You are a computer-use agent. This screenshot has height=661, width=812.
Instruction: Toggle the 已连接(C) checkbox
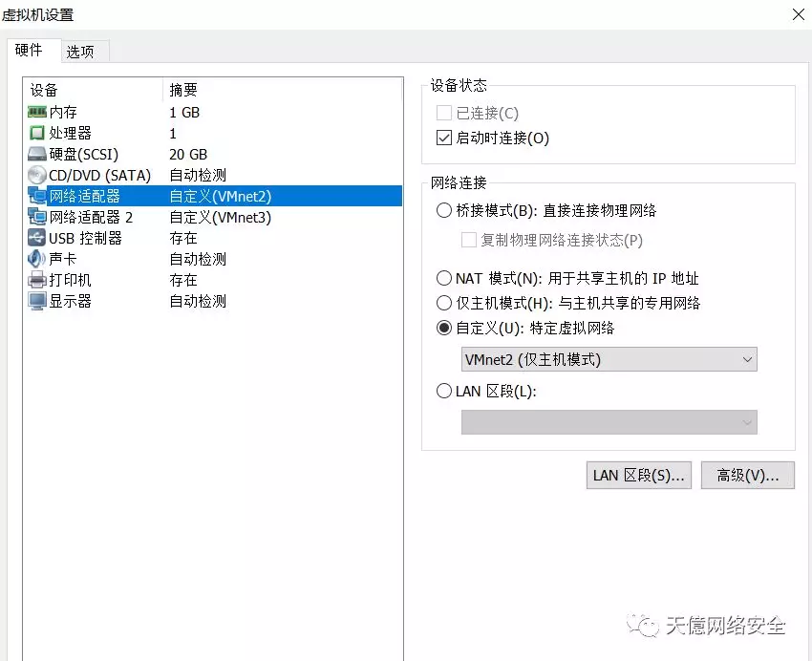click(444, 113)
